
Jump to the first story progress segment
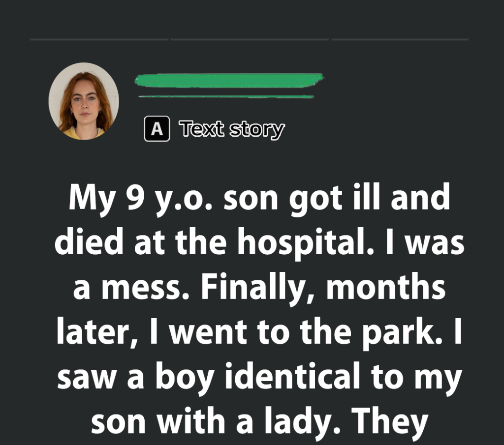pyautogui.click(x=99, y=39)
